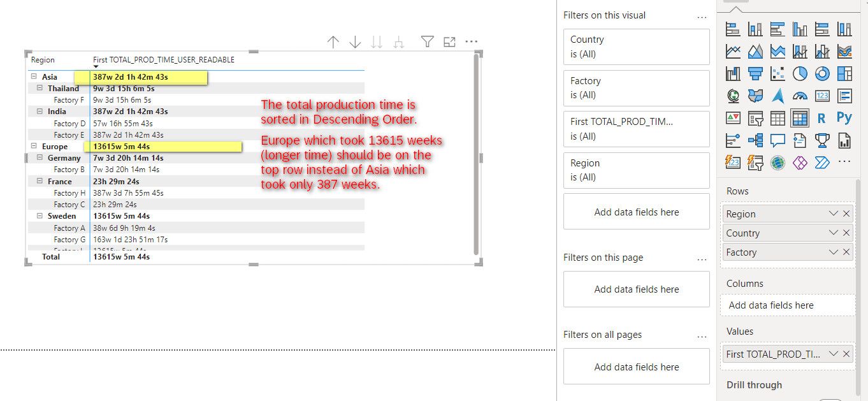This screenshot has width=868, height=401.
Task: Select the Clustered column chart visual
Action: [x=800, y=29]
